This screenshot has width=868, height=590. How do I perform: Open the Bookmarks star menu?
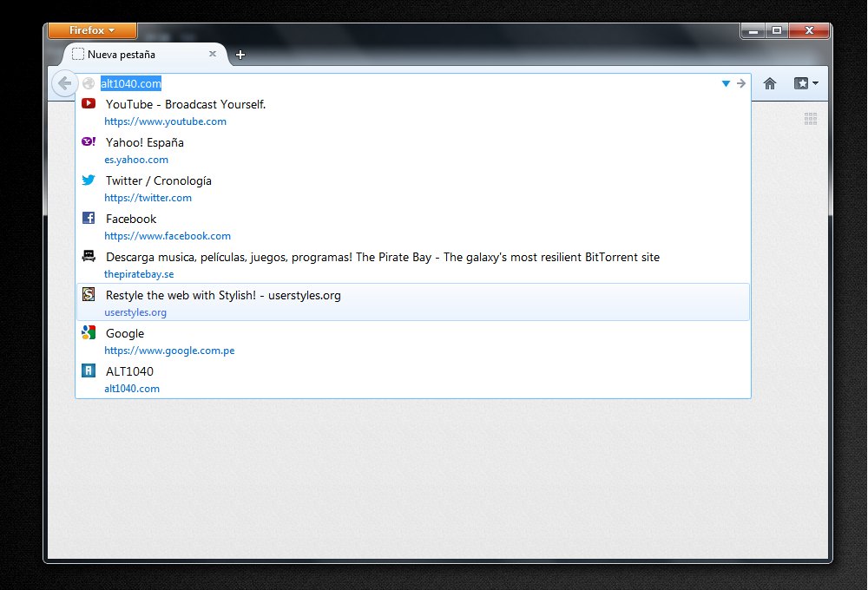806,83
